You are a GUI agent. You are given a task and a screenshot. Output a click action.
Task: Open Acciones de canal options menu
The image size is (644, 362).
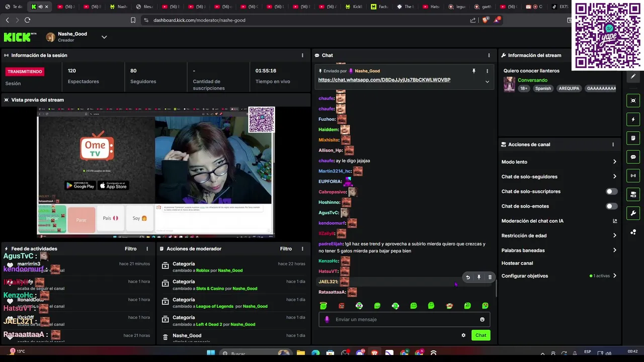coord(613,144)
